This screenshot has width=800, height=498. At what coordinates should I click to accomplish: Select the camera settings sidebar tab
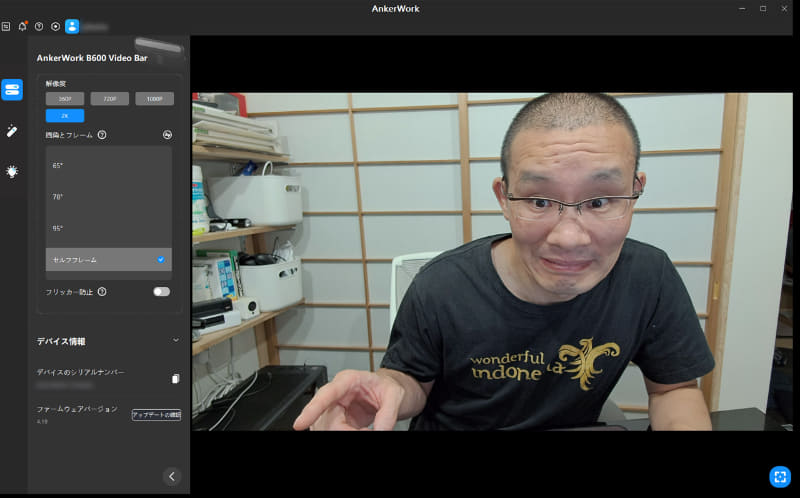point(12,90)
